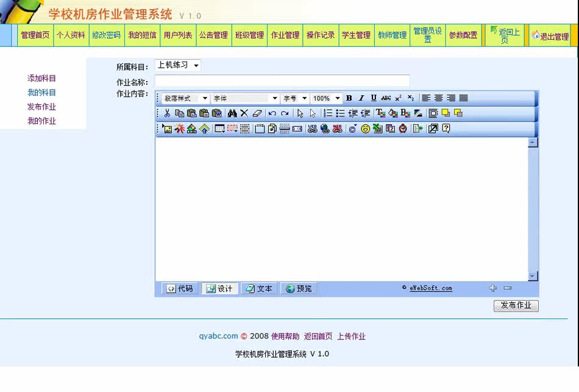The height and width of the screenshot is (392, 579).
Task: Click the 作业名称 text input field
Action: click(282, 80)
